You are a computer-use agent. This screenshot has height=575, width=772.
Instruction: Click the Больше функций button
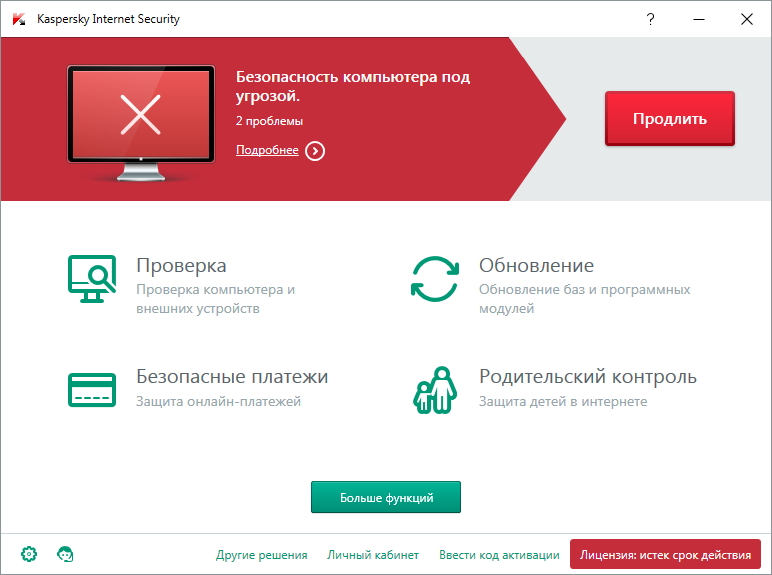pos(386,497)
